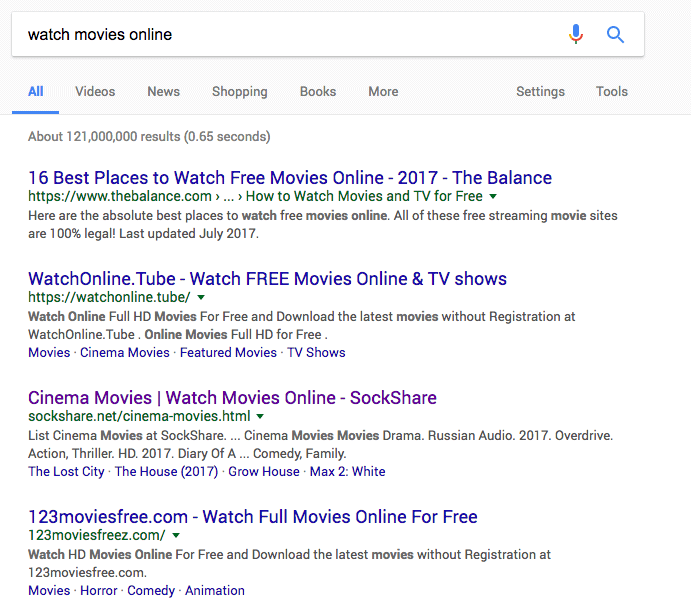Open the Comedy sitelink
Viewport: 691px width, 614px height.
pos(151,591)
